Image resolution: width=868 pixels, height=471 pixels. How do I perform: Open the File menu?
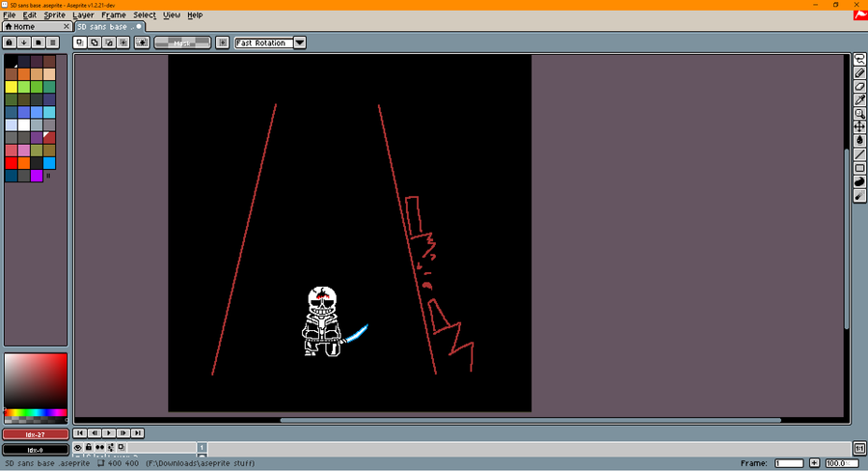click(x=10, y=15)
